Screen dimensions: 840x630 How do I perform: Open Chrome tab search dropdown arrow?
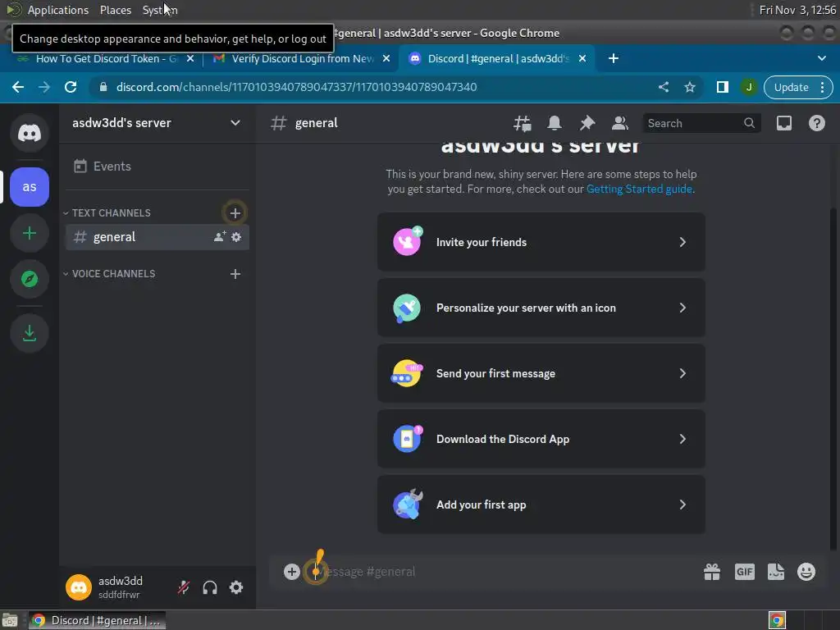(822, 58)
